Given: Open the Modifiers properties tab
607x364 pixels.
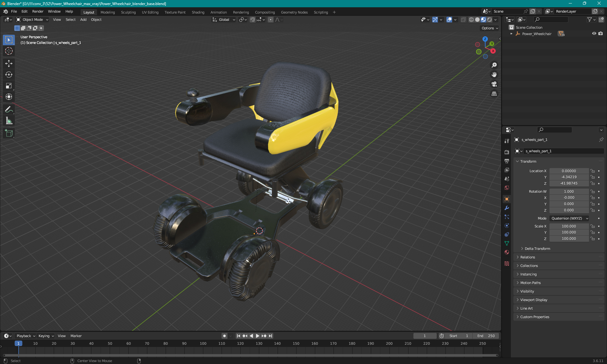Looking at the screenshot, I should (x=507, y=208).
